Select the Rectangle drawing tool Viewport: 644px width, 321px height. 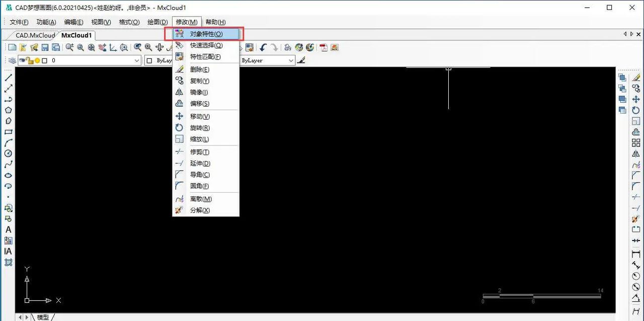point(8,132)
